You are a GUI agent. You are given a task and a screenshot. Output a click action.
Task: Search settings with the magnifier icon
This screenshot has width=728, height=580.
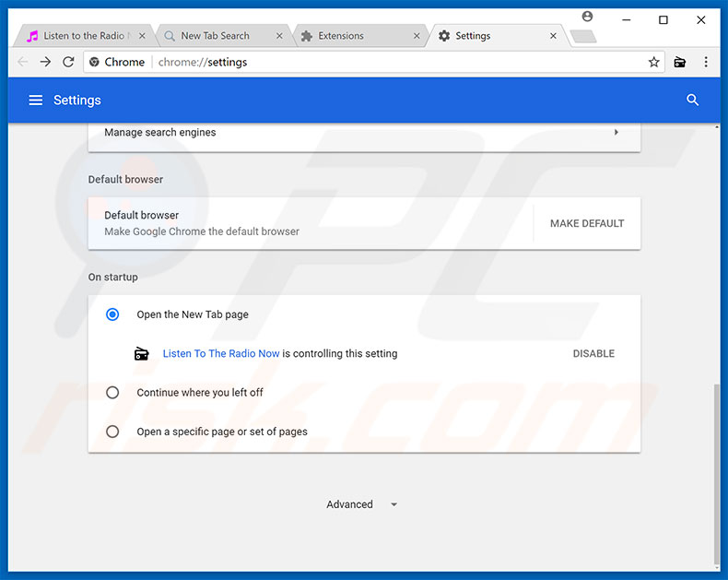(692, 100)
